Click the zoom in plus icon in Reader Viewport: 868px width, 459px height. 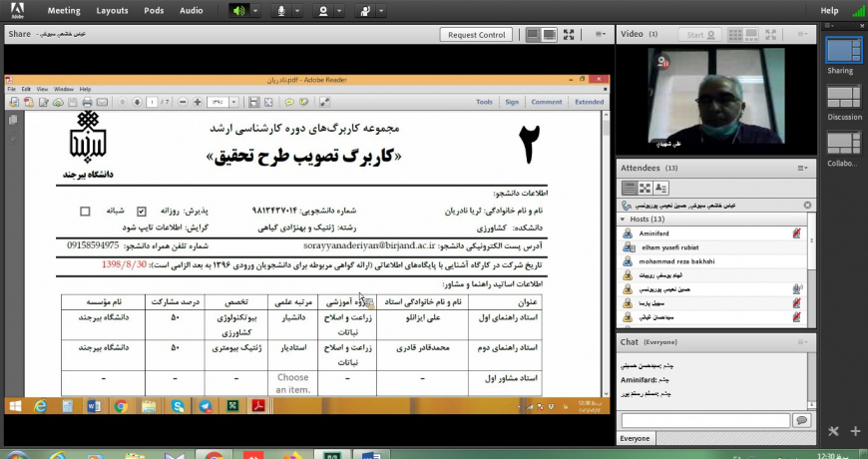(x=198, y=102)
